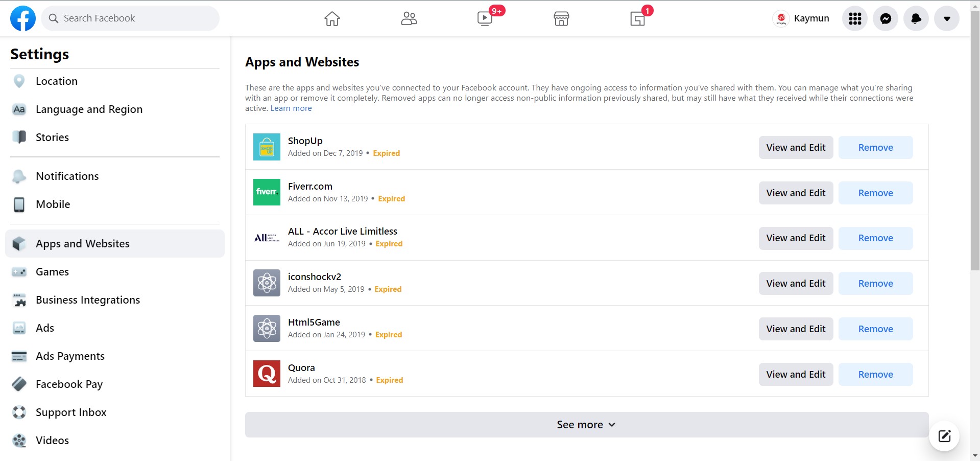Click the Stories book icon
The width and height of the screenshot is (980, 461).
tap(19, 137)
